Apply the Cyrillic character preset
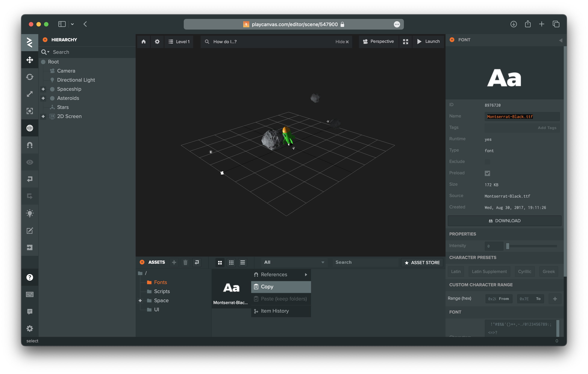 [524, 271]
